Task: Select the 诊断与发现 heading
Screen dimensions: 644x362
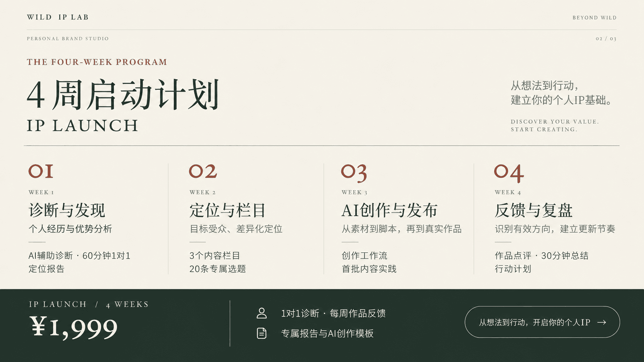Action: 67,210
